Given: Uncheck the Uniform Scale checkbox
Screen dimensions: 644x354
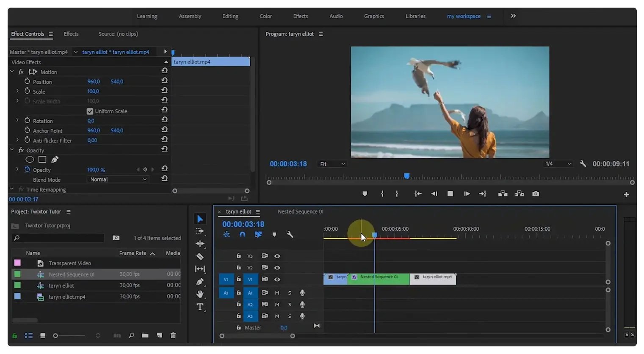Looking at the screenshot, I should tap(90, 111).
